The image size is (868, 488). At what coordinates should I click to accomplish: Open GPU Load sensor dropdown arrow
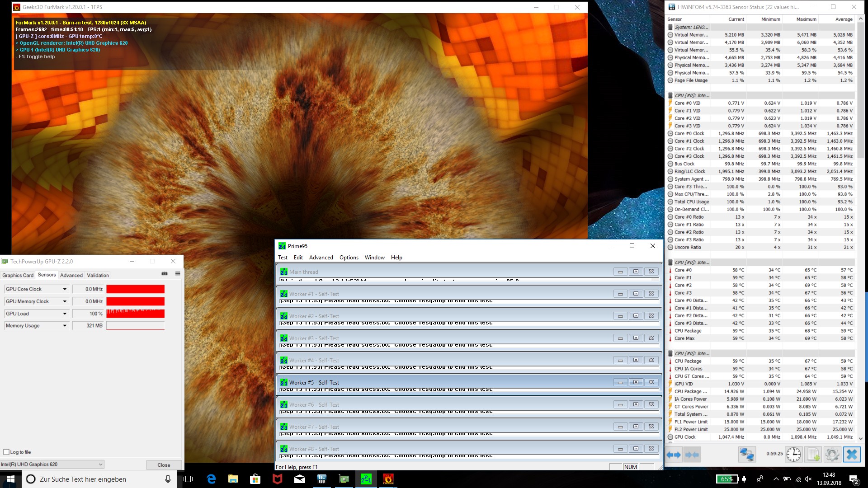pos(65,314)
